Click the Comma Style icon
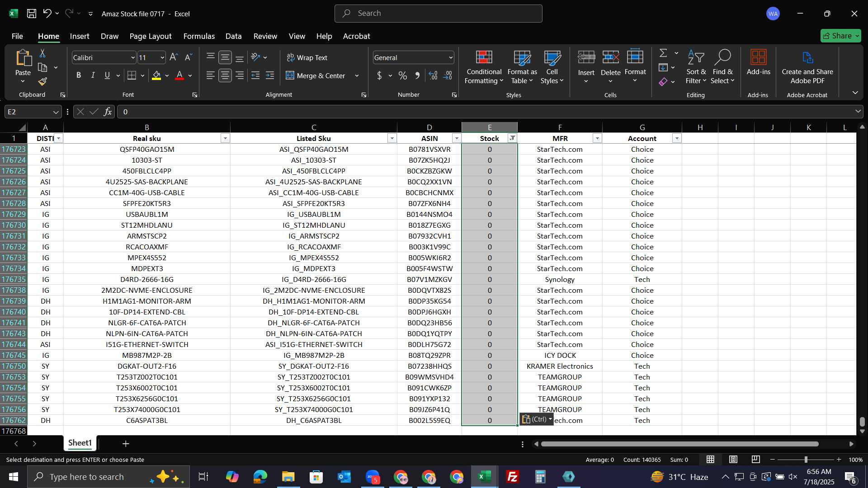The height and width of the screenshot is (488, 868). point(417,75)
